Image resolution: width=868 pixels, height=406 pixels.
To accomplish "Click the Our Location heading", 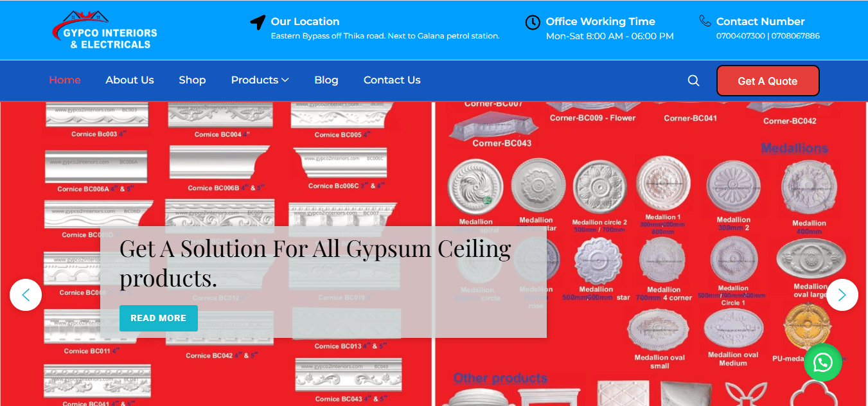I will [x=305, y=22].
